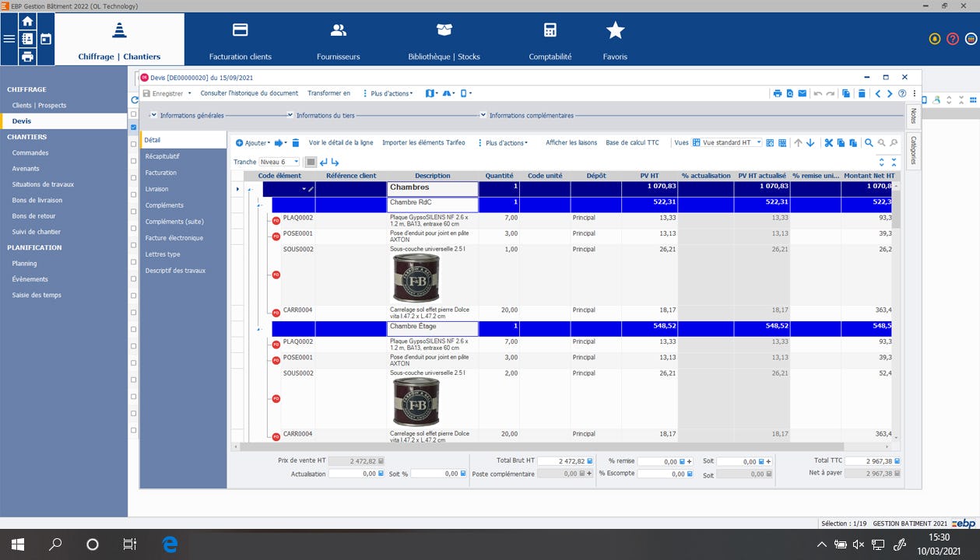This screenshot has height=560, width=980.
Task: Print the devis document
Action: tap(778, 93)
